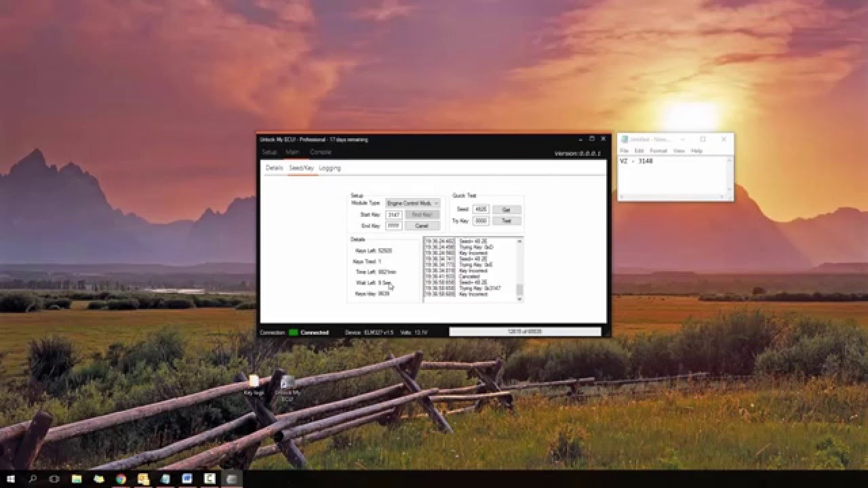Click the Time Left value
This screenshot has width=868, height=488.
point(387,272)
